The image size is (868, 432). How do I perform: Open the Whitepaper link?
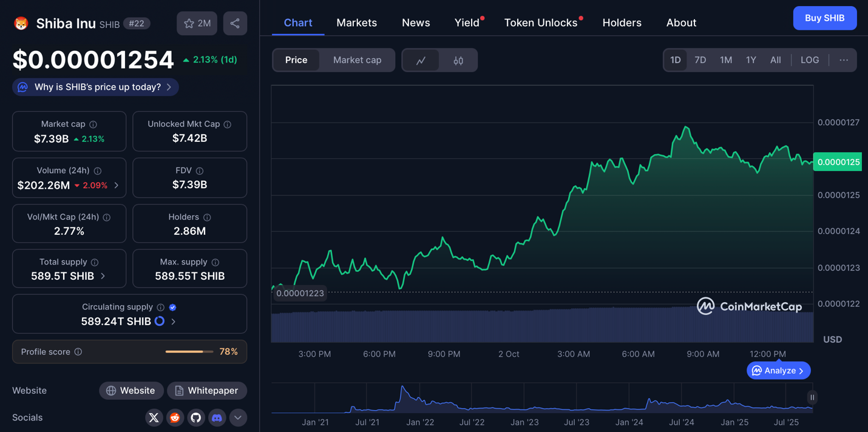(x=206, y=391)
